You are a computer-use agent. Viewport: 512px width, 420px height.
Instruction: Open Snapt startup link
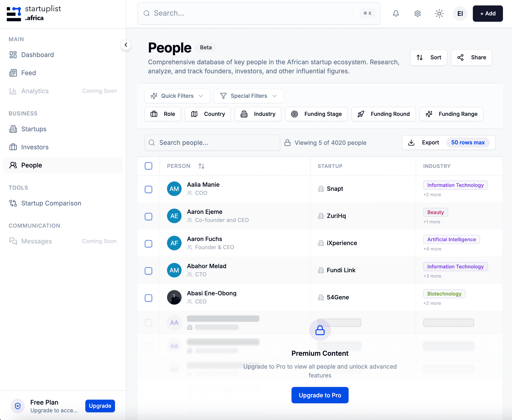click(335, 189)
